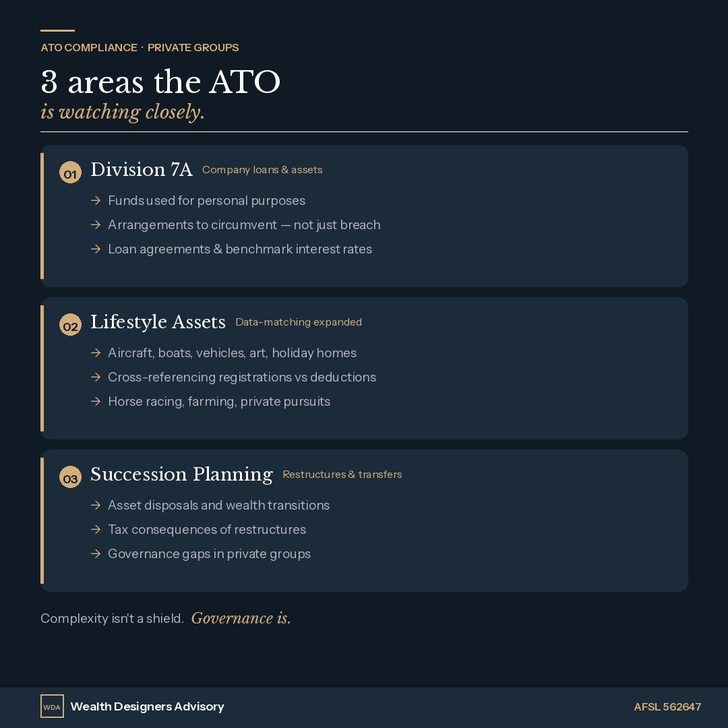The width and height of the screenshot is (728, 728).
Task: Click the 01 number badge
Action: point(70,173)
